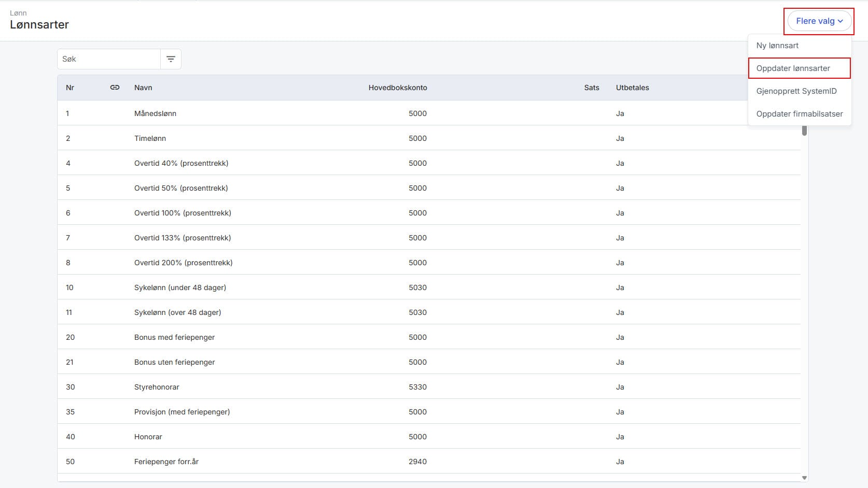Sort by the Nr column header
Screen dimensions: 868x488
[x=70, y=88]
